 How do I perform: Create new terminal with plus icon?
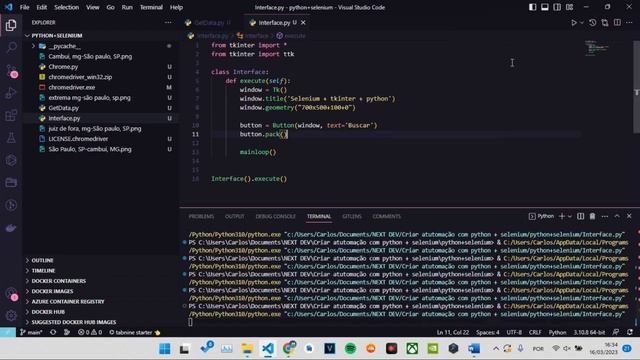point(562,216)
